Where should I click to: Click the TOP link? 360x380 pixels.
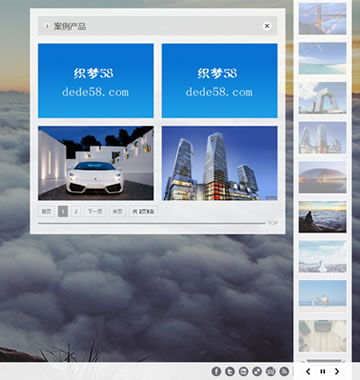272,223
